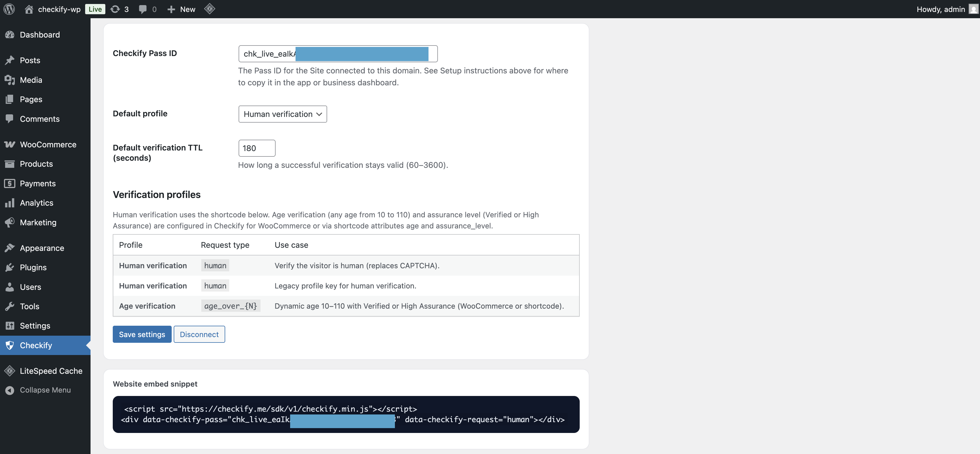The image size is (980, 454).
Task: Click the Live status badge
Action: (x=95, y=9)
